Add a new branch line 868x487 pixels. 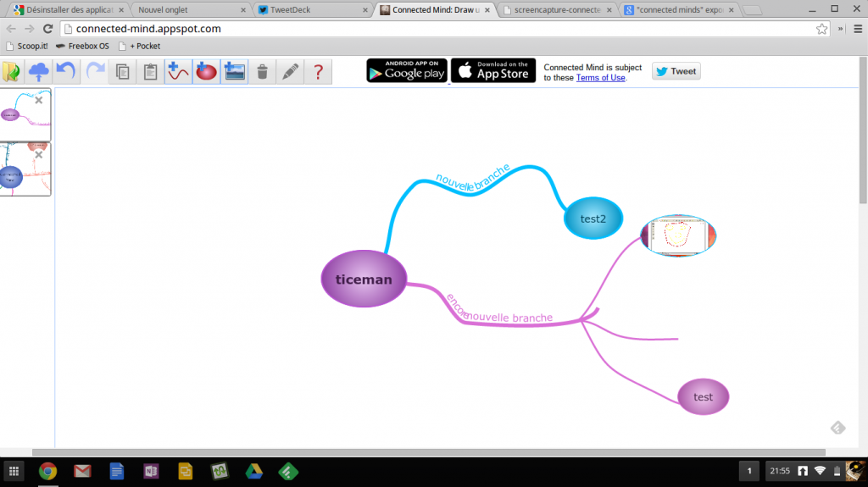tap(178, 72)
